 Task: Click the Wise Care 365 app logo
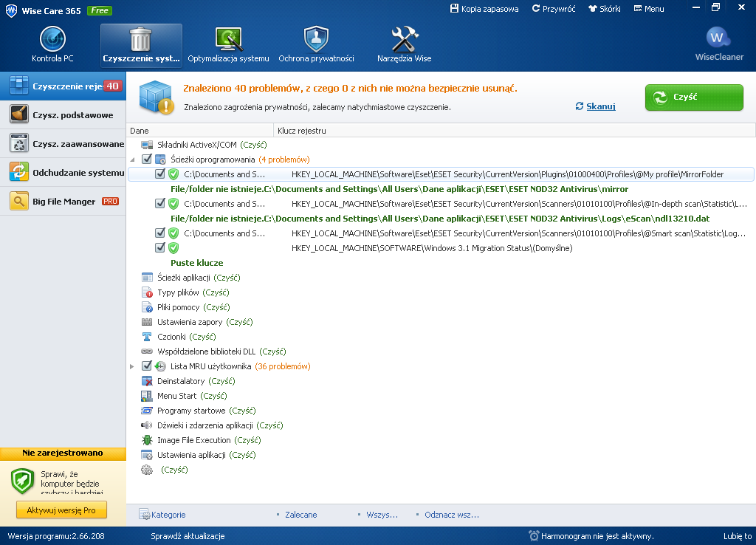[x=11, y=10]
